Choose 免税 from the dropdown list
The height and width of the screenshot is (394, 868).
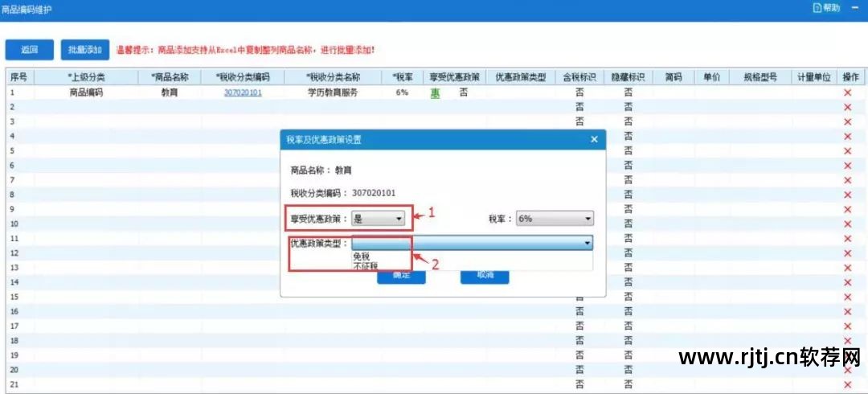(x=361, y=257)
